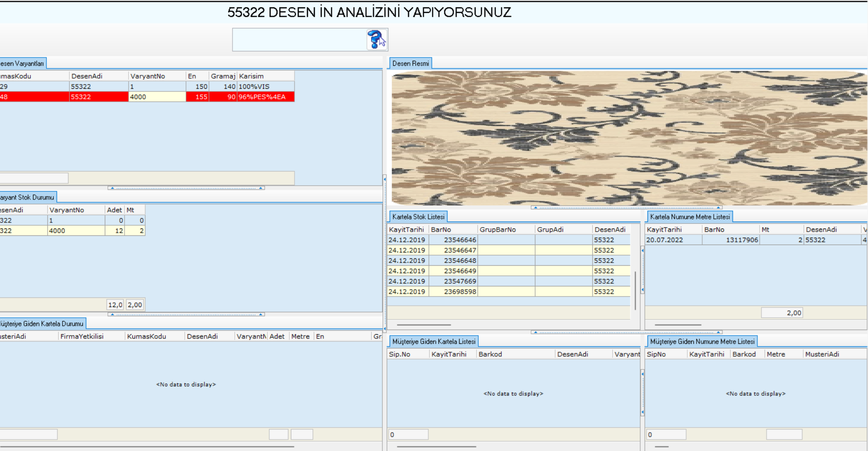Click the blue question mark help icon
Viewport: 868px width, 451px height.
376,40
